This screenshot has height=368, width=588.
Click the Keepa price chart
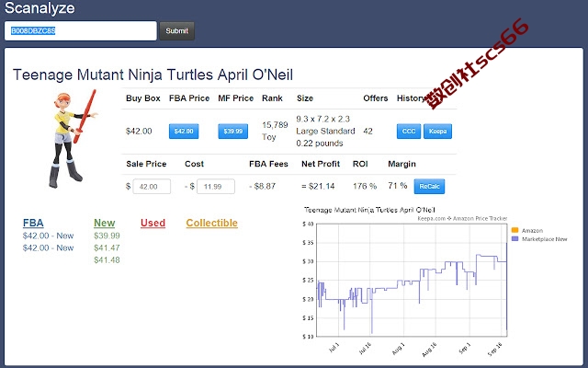pyautogui.click(x=412, y=280)
